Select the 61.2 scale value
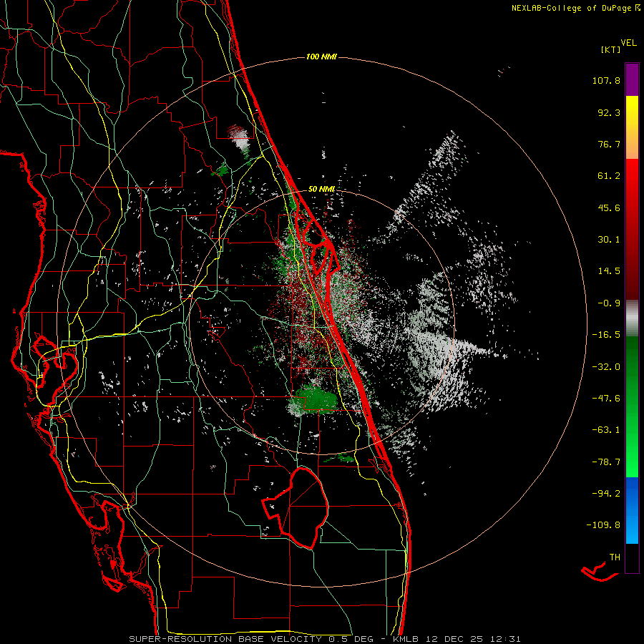644x644 pixels. 609,176
